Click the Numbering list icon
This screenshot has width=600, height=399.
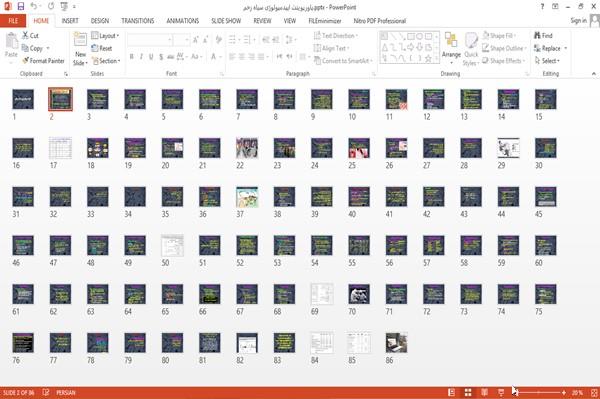click(x=247, y=40)
